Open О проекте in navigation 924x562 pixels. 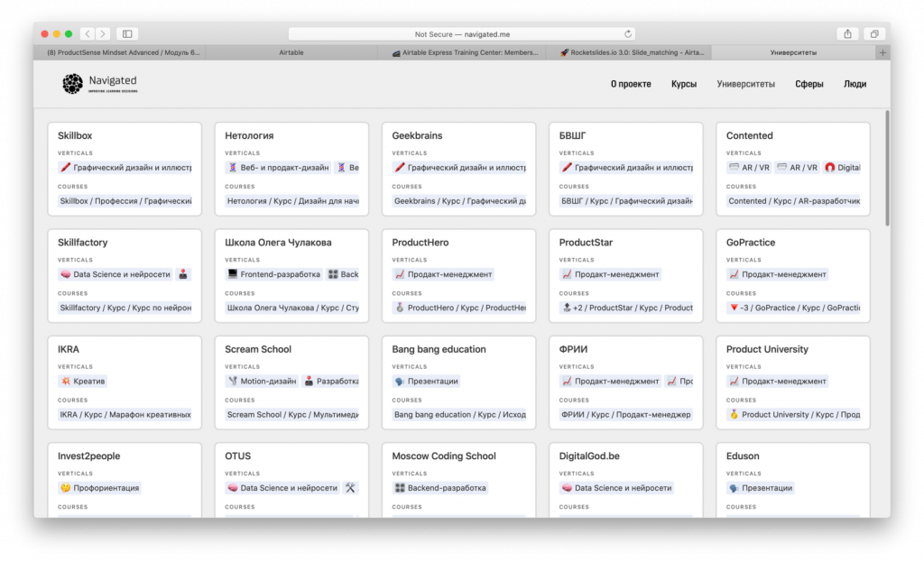pos(631,84)
